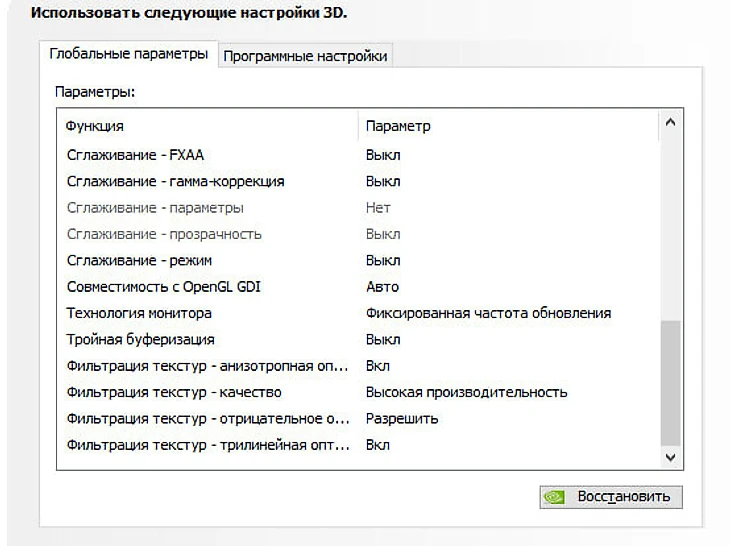This screenshot has width=730, height=546.
Task: Select the Глобальные параметры tab
Action: click(x=129, y=54)
